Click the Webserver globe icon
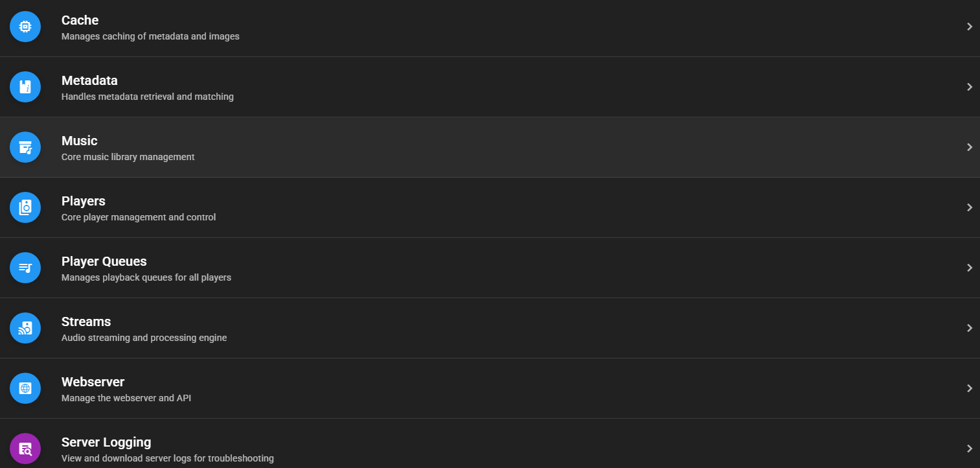 pos(25,388)
